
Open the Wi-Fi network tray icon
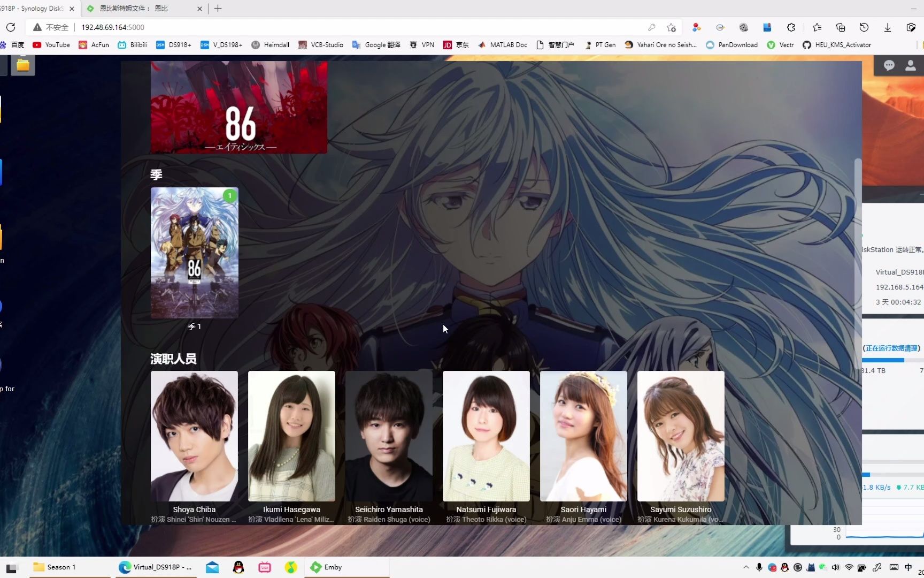(849, 567)
